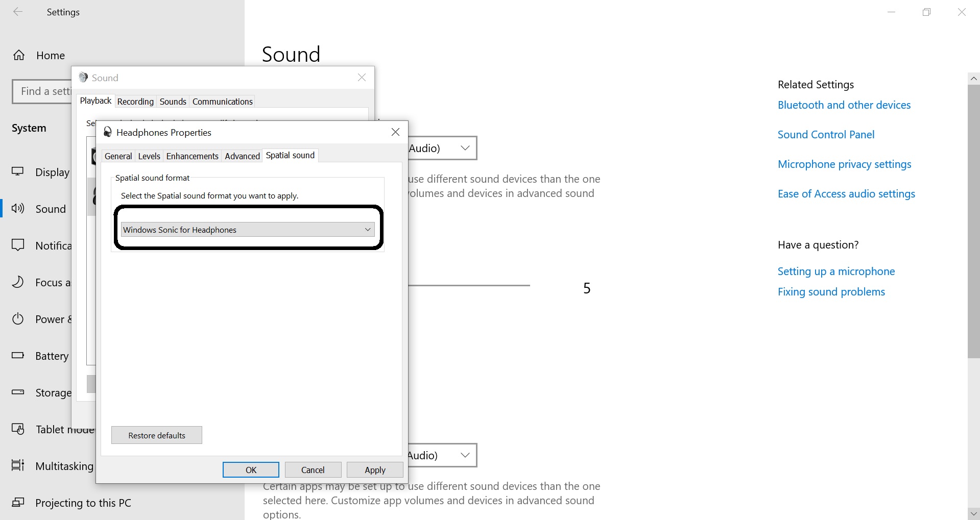
Task: Go to Home in Settings sidebar
Action: point(51,55)
